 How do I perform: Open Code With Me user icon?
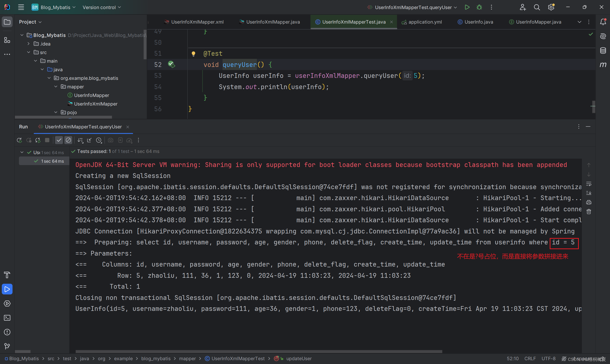(523, 7)
